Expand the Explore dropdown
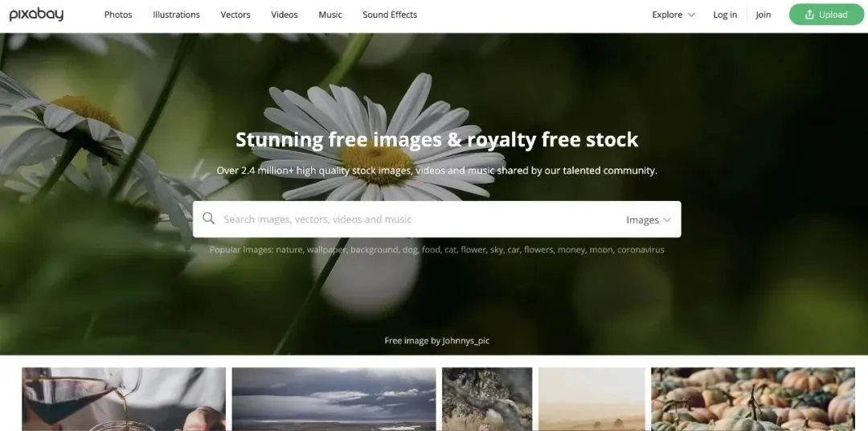Viewport: 868px width, 431px height. click(x=674, y=15)
